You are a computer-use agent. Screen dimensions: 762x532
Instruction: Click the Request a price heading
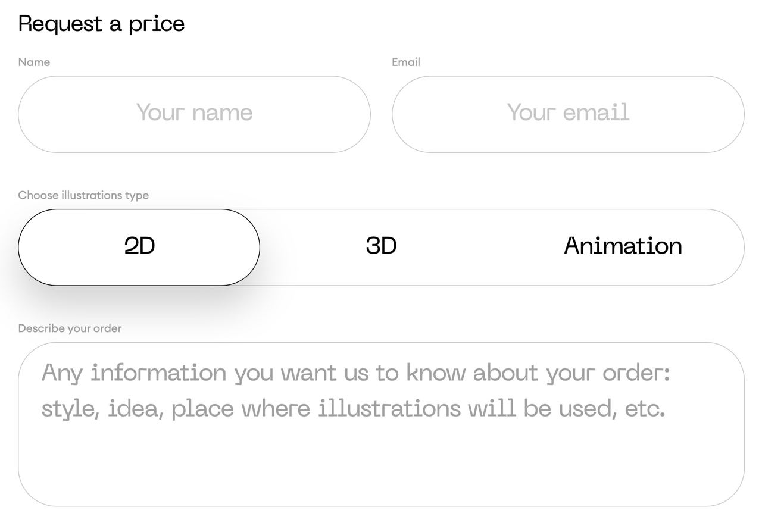point(101,24)
